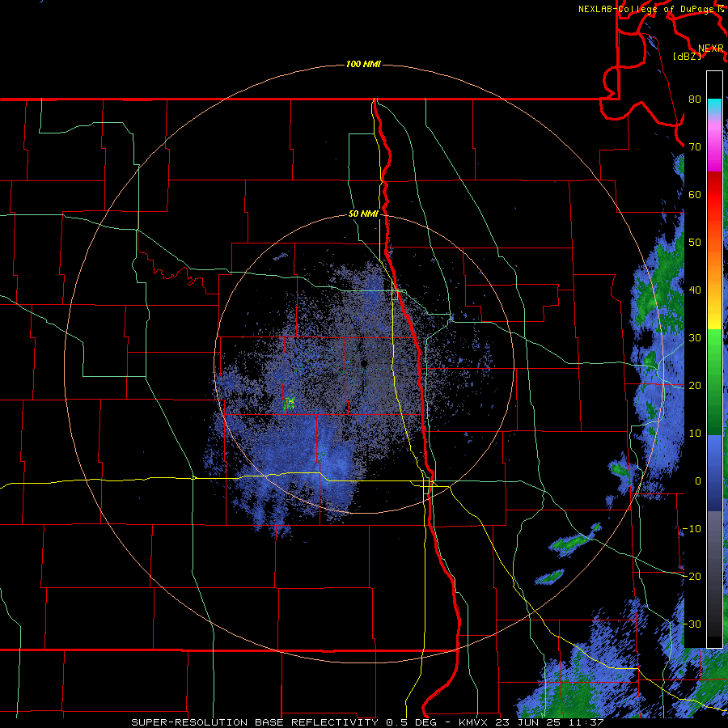This screenshot has height=728, width=728.
Task: Click the "70" value on the dBZ scale
Action: pos(695,147)
